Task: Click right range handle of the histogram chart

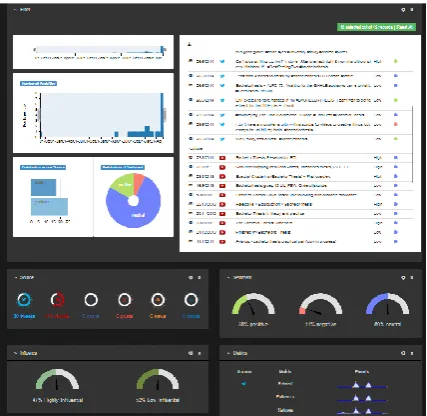Action: [x=164, y=115]
